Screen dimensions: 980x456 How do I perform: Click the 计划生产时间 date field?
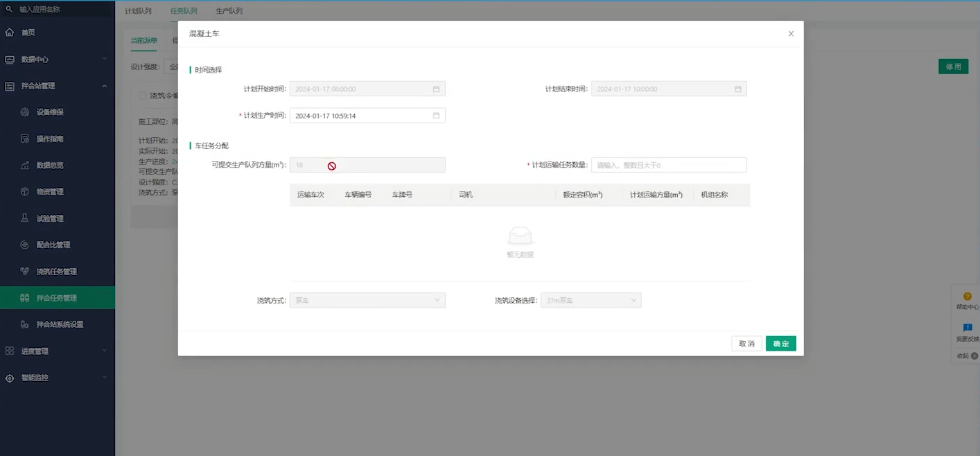click(x=367, y=116)
